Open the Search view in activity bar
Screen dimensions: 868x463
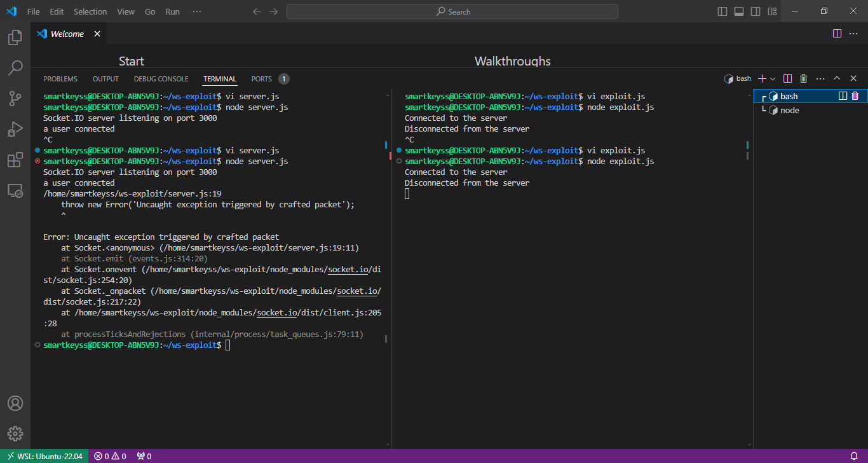15,67
